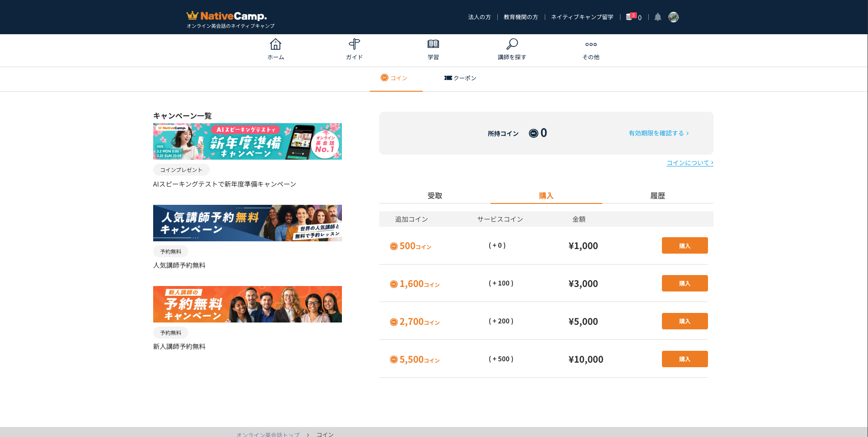Switch to the クーポン tab

coord(460,78)
